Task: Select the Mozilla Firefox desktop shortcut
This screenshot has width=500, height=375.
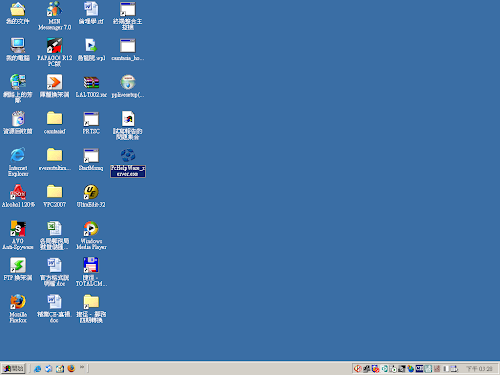Action: [x=18, y=302]
